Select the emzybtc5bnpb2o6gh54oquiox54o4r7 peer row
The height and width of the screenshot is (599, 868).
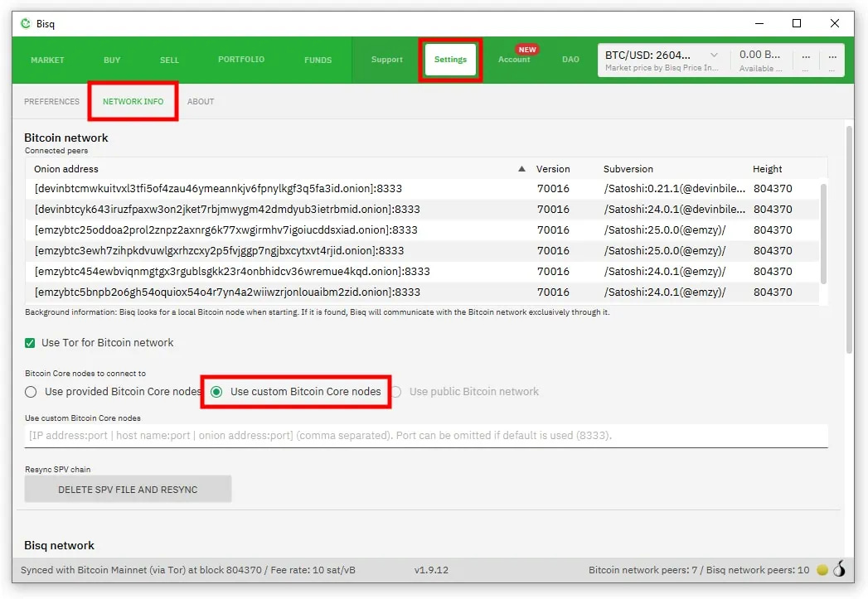[422, 292]
